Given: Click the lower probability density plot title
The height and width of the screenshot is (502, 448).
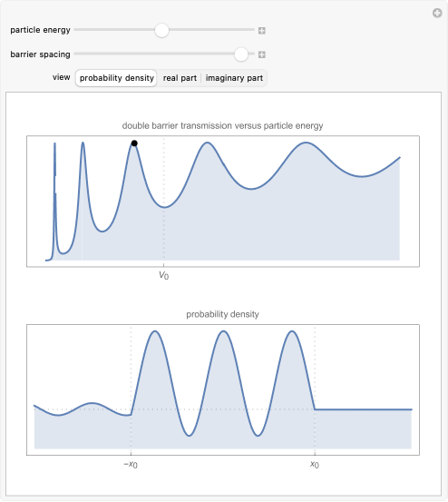Looking at the screenshot, I should coord(222,314).
